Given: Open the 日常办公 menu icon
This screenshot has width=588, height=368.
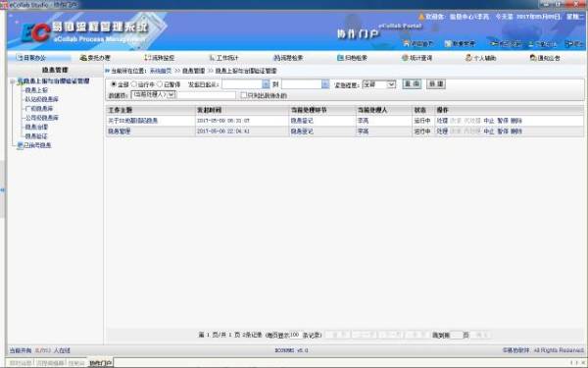Looking at the screenshot, I should pyautogui.click(x=20, y=58).
